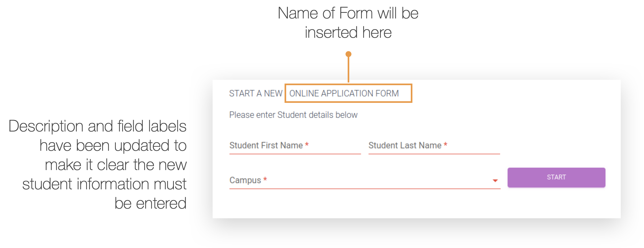Image resolution: width=644 pixels, height=248 pixels.
Task: Click the orange callout dot marker
Action: point(348,54)
